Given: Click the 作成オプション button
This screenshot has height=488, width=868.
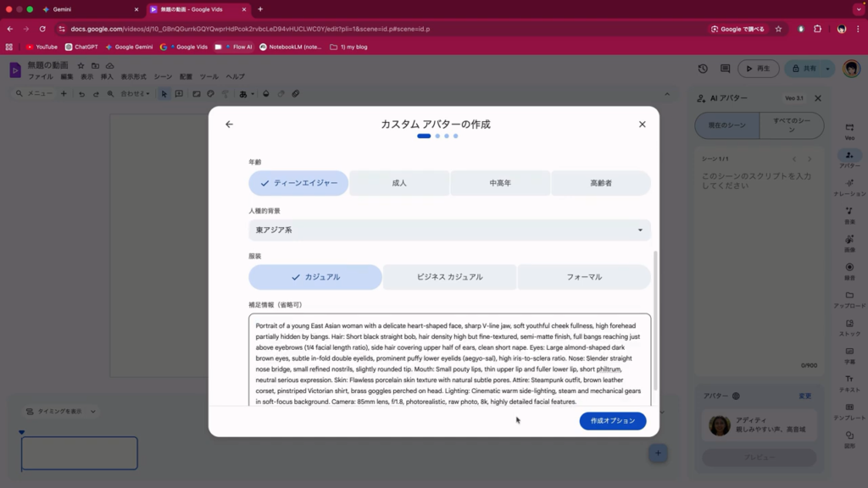Looking at the screenshot, I should pyautogui.click(x=612, y=421).
